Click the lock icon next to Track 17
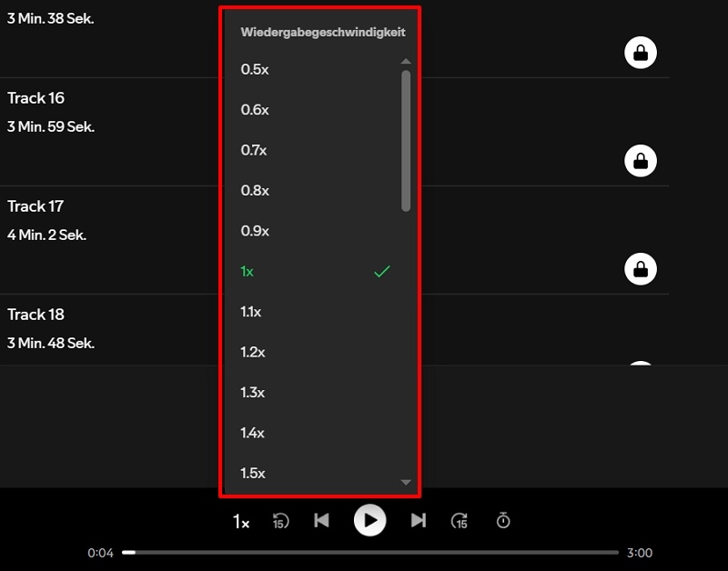This screenshot has height=571, width=728. tap(641, 268)
